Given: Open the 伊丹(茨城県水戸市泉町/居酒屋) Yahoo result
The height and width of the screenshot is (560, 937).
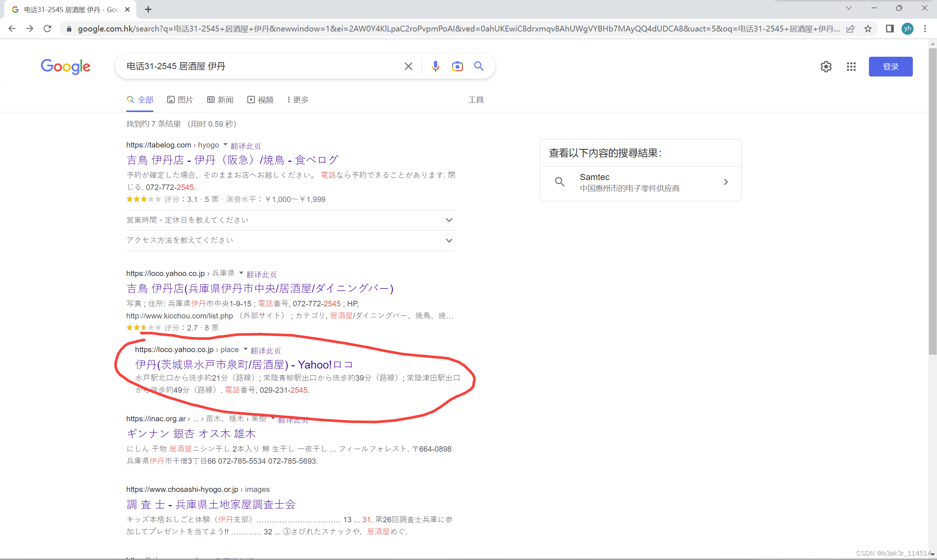Looking at the screenshot, I should pos(244,365).
